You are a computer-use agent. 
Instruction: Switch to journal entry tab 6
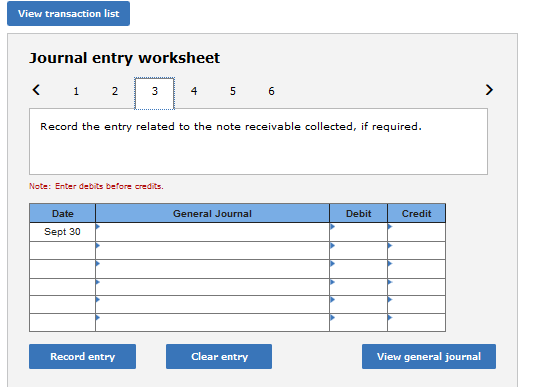[x=271, y=91]
